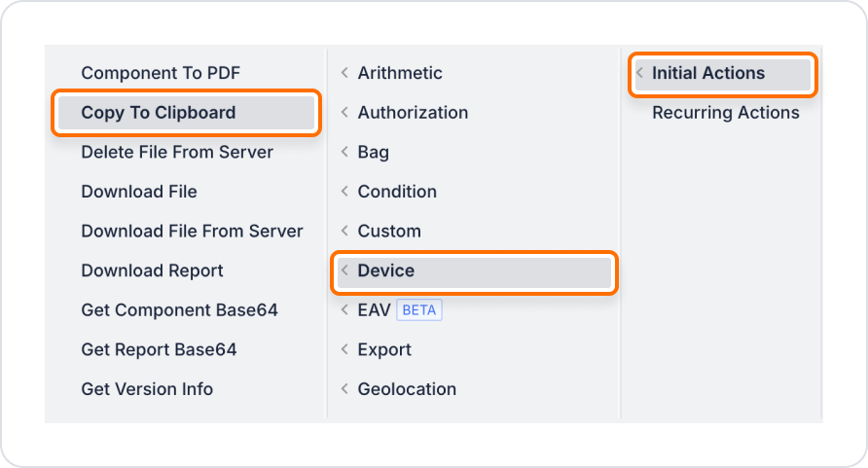The height and width of the screenshot is (468, 868).
Task: Expand chevron beside Custom
Action: coord(344,232)
